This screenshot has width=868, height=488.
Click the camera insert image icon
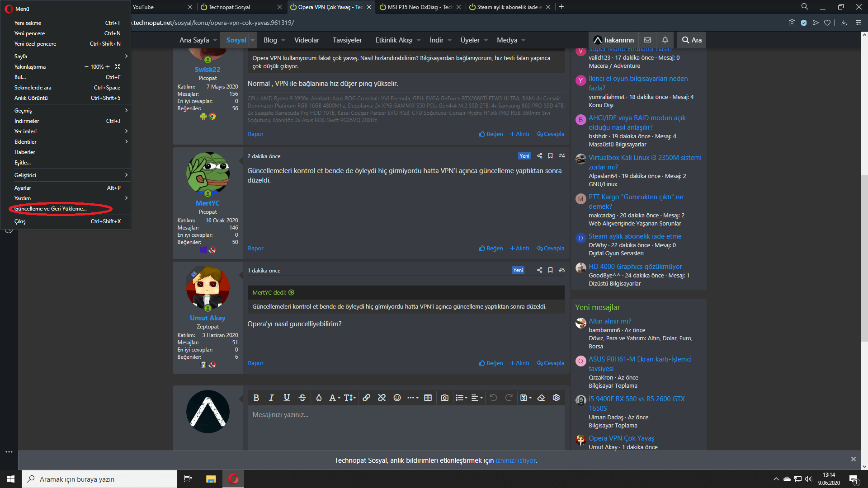coord(444,398)
